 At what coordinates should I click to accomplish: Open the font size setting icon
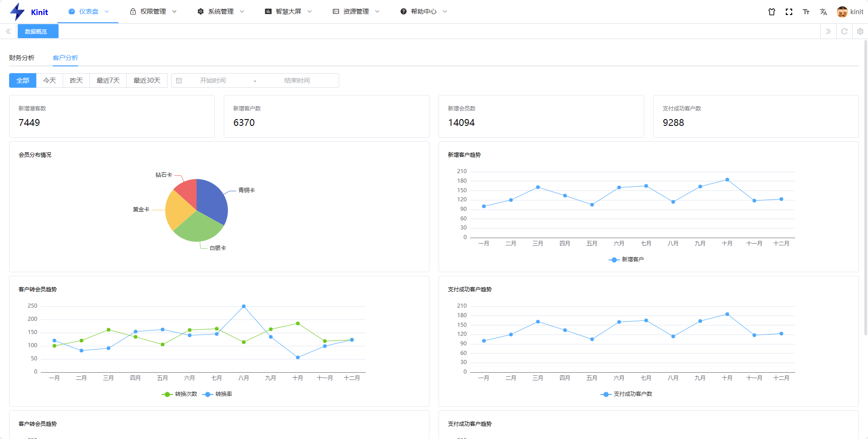pos(806,12)
